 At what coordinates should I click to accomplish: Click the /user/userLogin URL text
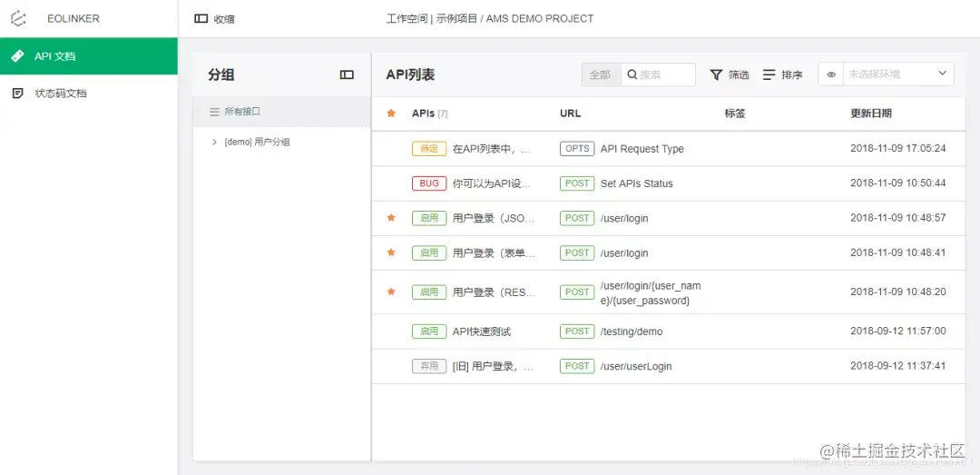point(636,366)
